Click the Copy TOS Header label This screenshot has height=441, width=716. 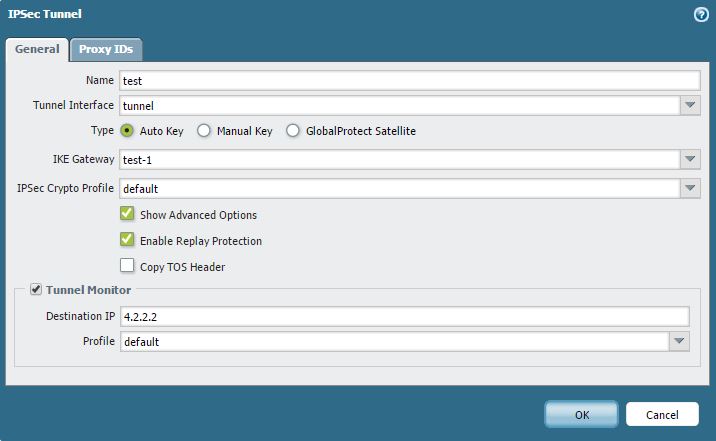tap(182, 267)
